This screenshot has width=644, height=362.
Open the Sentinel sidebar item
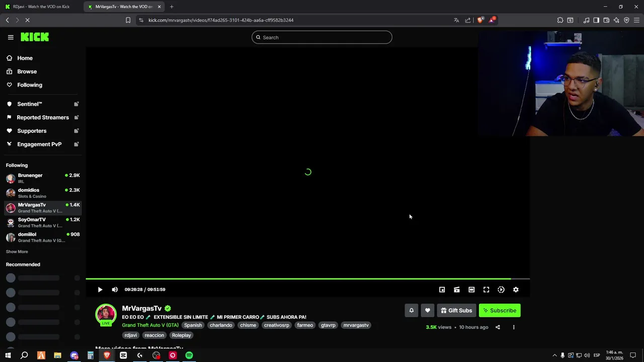tap(43, 104)
